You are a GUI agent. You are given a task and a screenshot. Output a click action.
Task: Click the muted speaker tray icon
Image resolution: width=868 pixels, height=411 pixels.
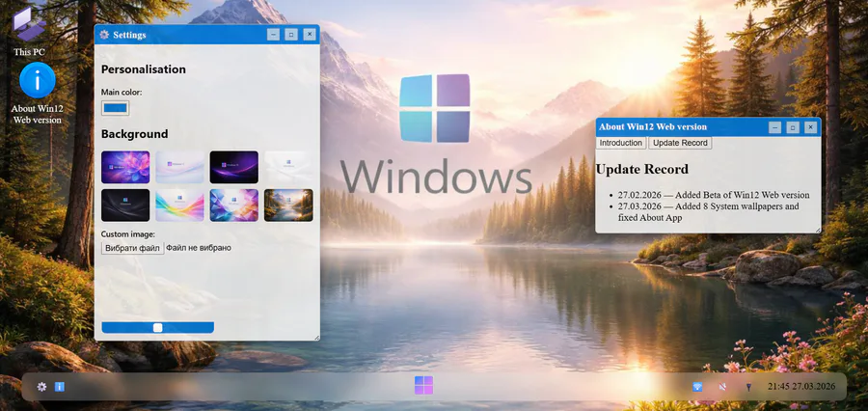click(721, 387)
